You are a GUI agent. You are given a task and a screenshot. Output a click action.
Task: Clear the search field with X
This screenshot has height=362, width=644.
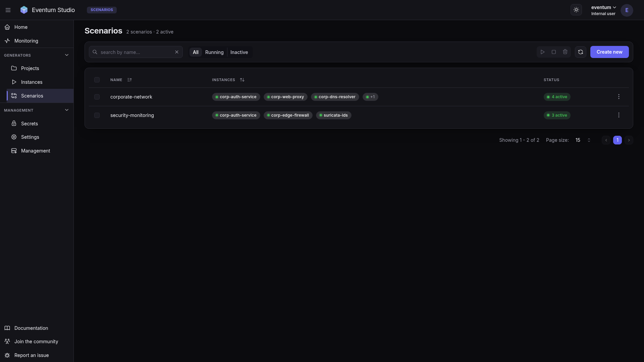[177, 52]
